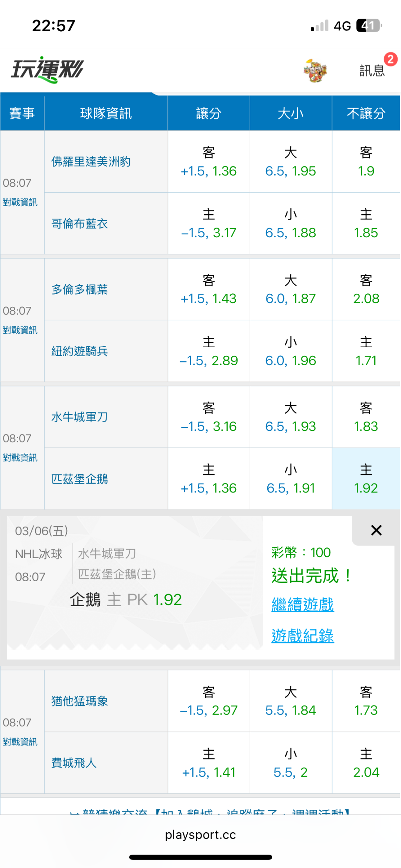Pick 紐約遊騎兵 home -1.5 at 2.89
The image size is (401, 868).
click(x=209, y=351)
